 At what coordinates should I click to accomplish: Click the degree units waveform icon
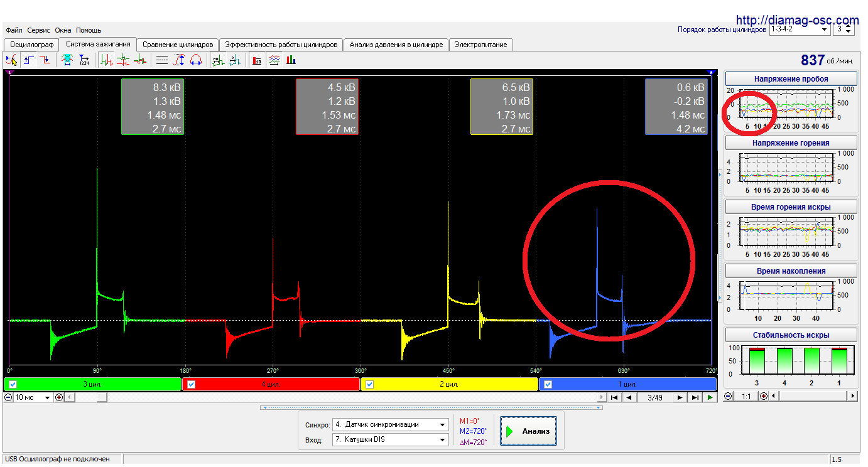click(235, 60)
